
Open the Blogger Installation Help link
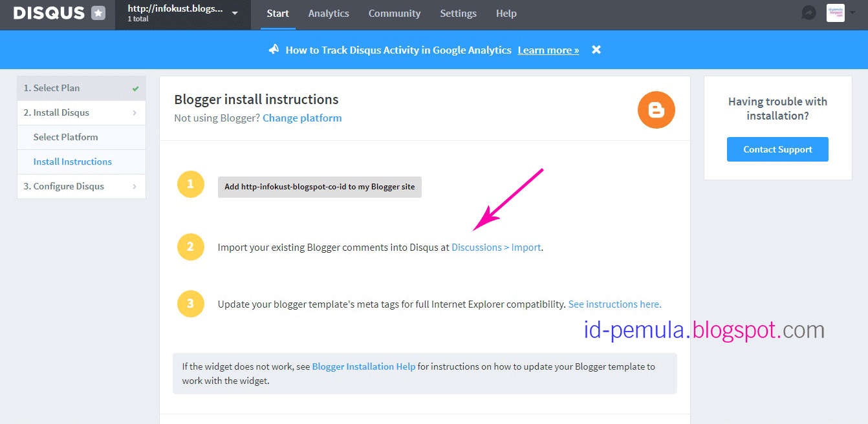click(x=363, y=366)
